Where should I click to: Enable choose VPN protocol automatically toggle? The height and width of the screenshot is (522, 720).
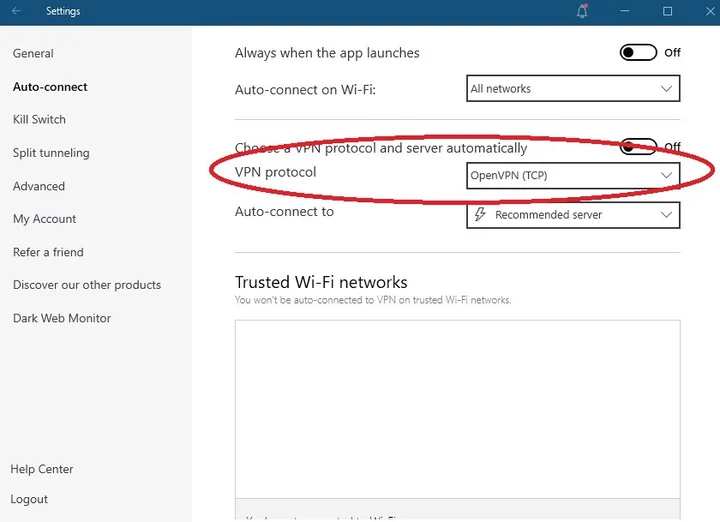coord(637,147)
